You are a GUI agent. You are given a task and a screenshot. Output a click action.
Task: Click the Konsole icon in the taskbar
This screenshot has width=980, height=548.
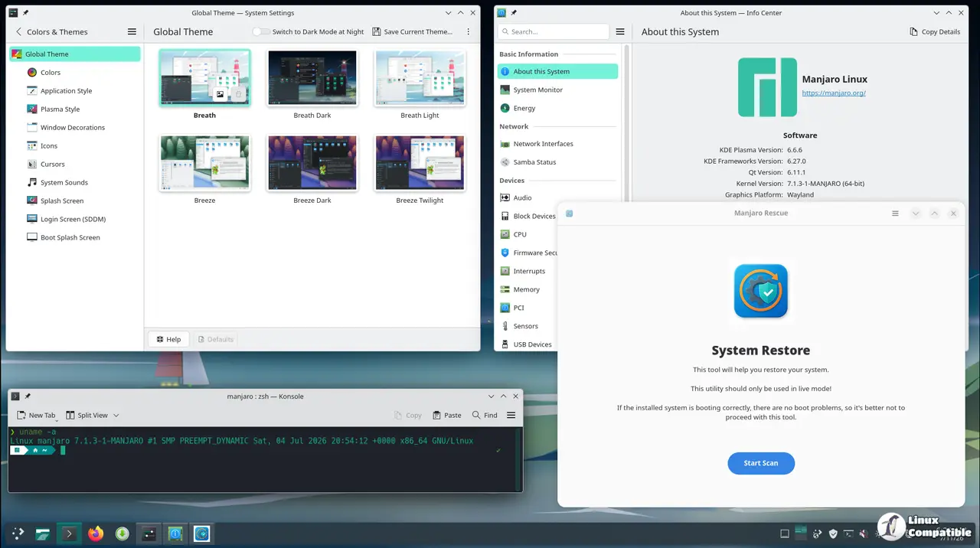[x=69, y=533]
